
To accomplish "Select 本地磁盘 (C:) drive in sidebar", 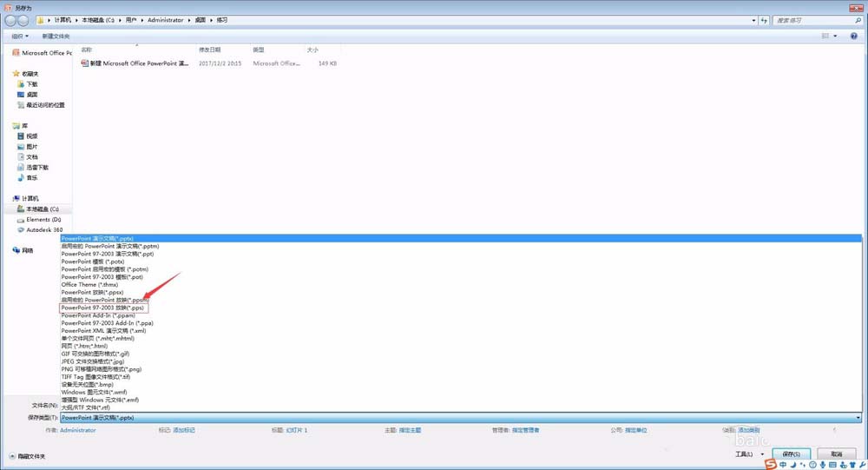I will coord(37,209).
